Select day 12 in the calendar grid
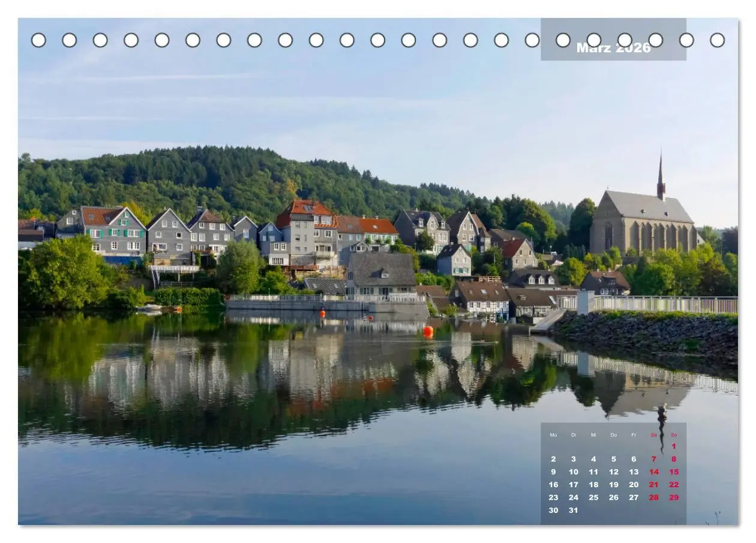756x543 pixels. 614,472
